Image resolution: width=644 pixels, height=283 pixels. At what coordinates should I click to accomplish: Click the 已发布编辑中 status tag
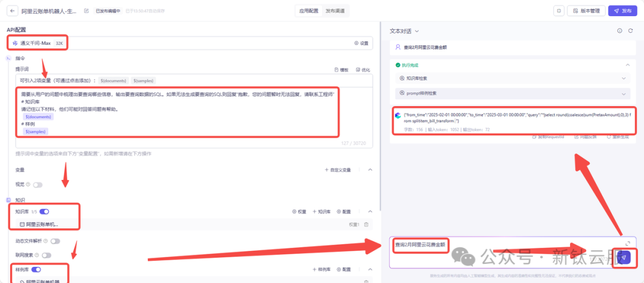pyautogui.click(x=107, y=11)
